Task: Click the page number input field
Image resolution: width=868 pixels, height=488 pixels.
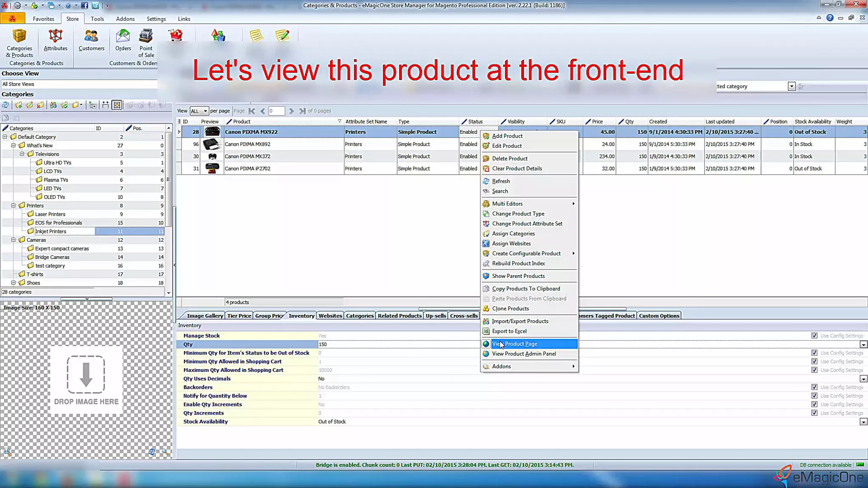Action: (x=276, y=111)
